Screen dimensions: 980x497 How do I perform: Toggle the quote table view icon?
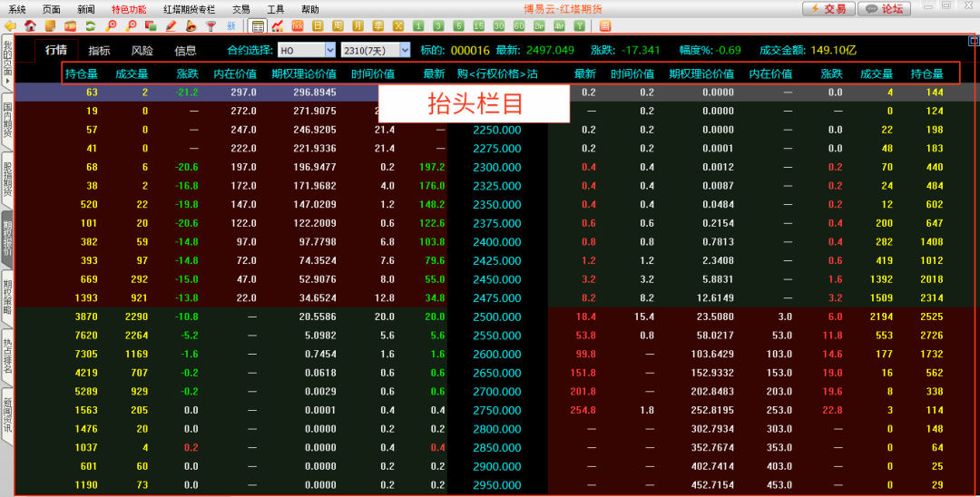point(259,25)
